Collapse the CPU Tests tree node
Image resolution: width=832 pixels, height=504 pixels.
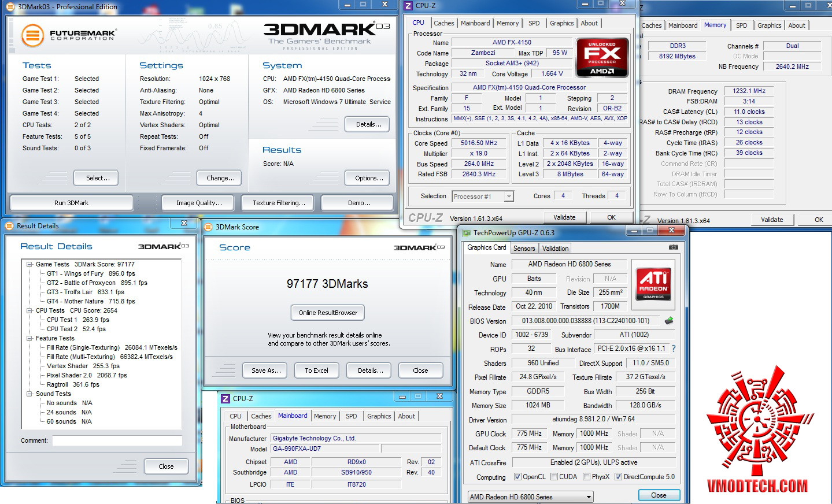pyautogui.click(x=29, y=310)
